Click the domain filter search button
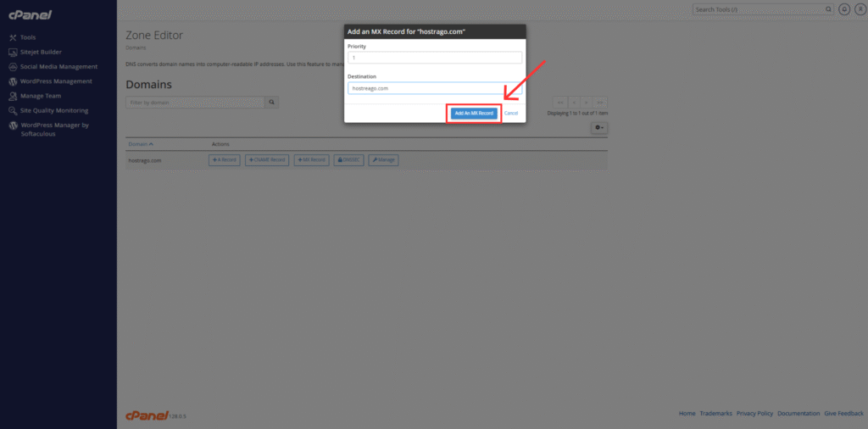The width and height of the screenshot is (868, 429). pyautogui.click(x=272, y=103)
